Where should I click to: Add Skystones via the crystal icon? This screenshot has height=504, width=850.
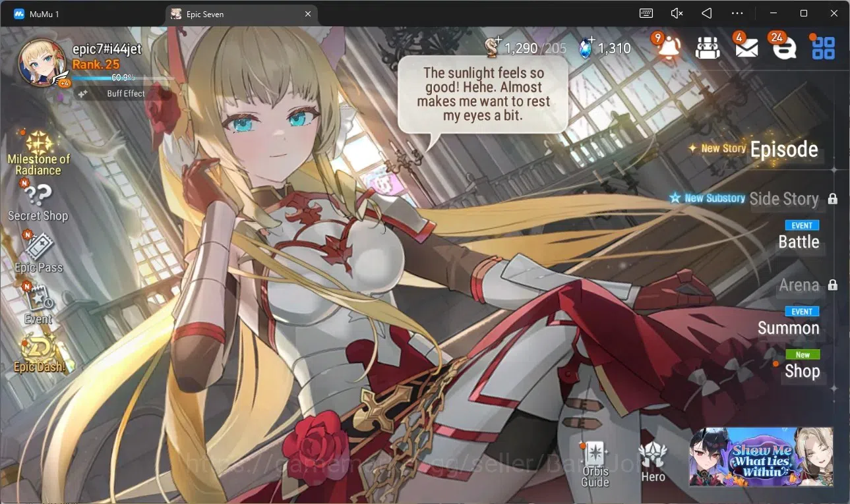pos(586,47)
